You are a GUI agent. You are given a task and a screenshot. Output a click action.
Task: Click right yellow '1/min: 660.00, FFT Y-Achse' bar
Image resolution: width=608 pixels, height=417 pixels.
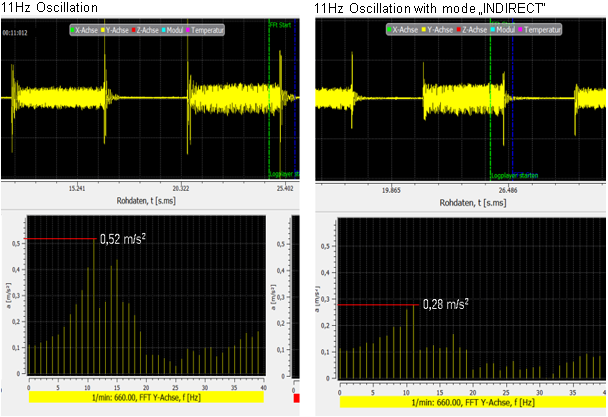[x=473, y=402]
